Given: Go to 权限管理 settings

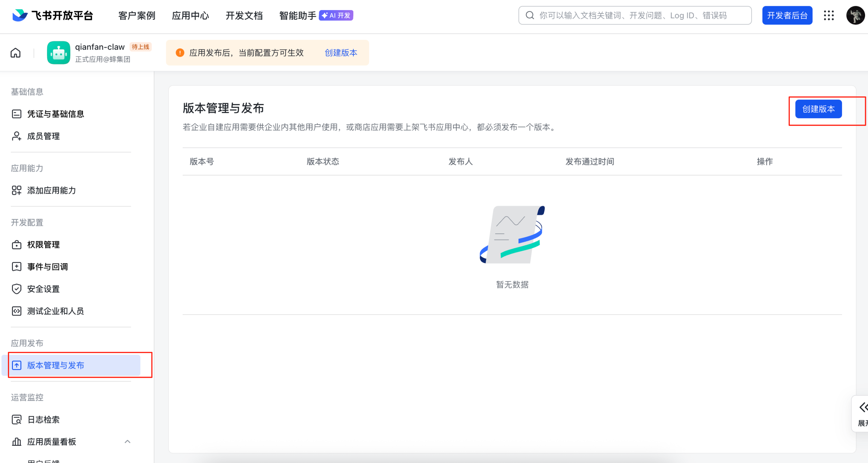Looking at the screenshot, I should 43,245.
